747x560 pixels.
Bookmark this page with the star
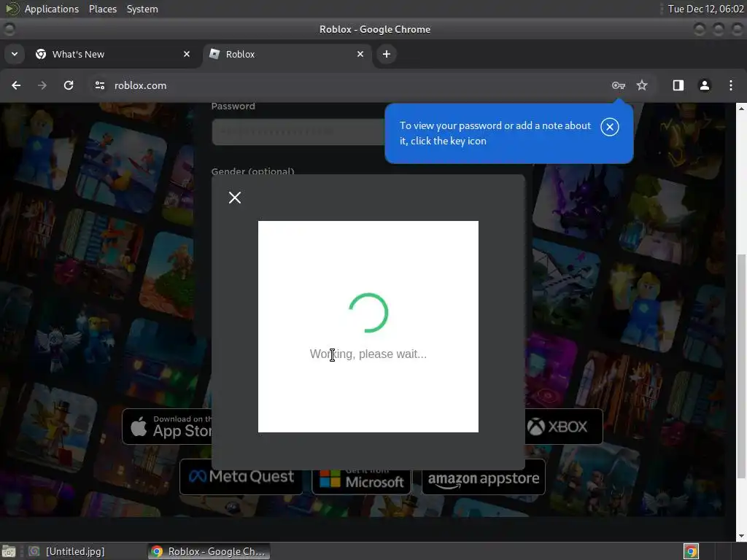pos(642,85)
